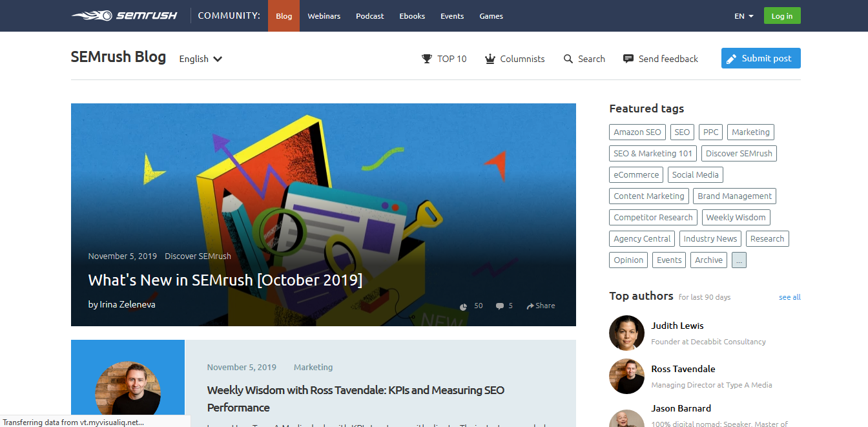Open the English blog language selector
This screenshot has width=868, height=427.
(200, 59)
